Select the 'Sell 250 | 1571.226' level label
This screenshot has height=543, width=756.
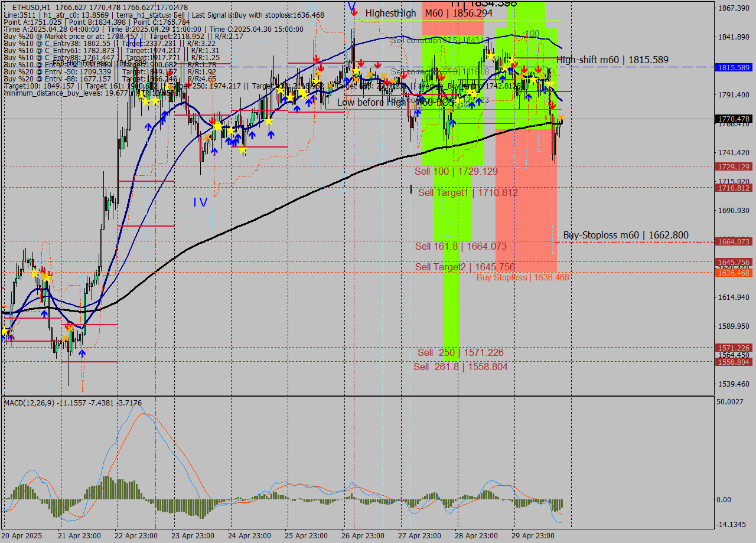point(460,352)
